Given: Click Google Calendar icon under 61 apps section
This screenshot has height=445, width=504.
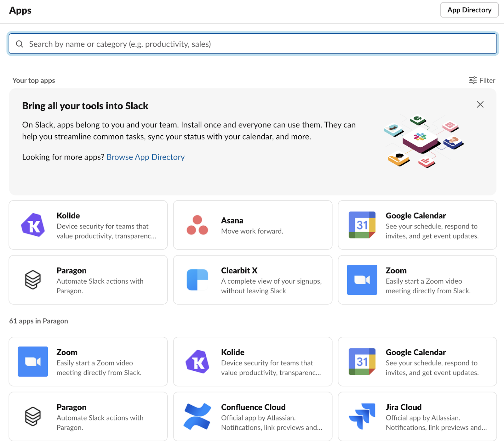Looking at the screenshot, I should 362,362.
